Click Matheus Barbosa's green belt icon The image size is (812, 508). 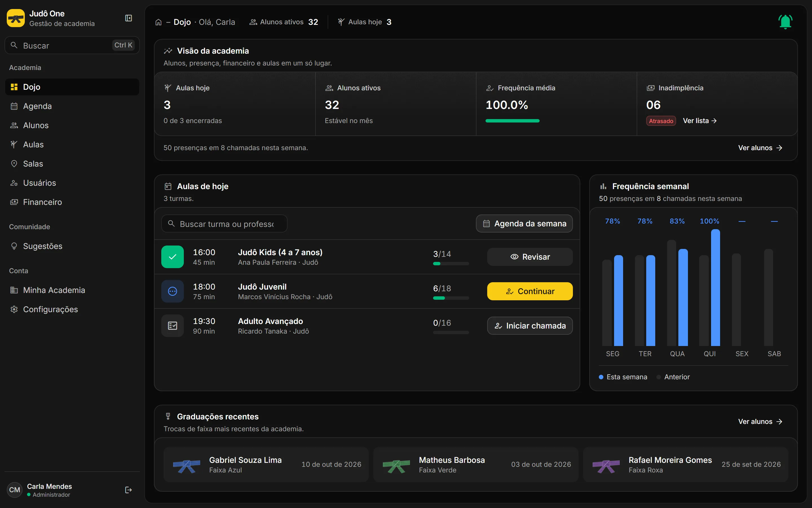click(396, 466)
